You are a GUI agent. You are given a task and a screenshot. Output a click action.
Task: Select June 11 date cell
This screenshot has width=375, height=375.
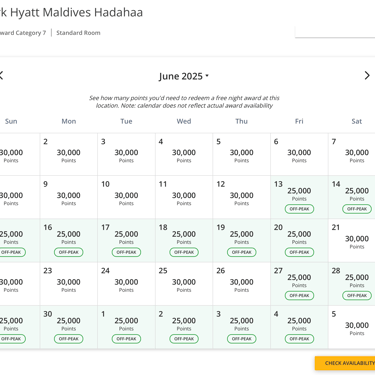click(184, 197)
